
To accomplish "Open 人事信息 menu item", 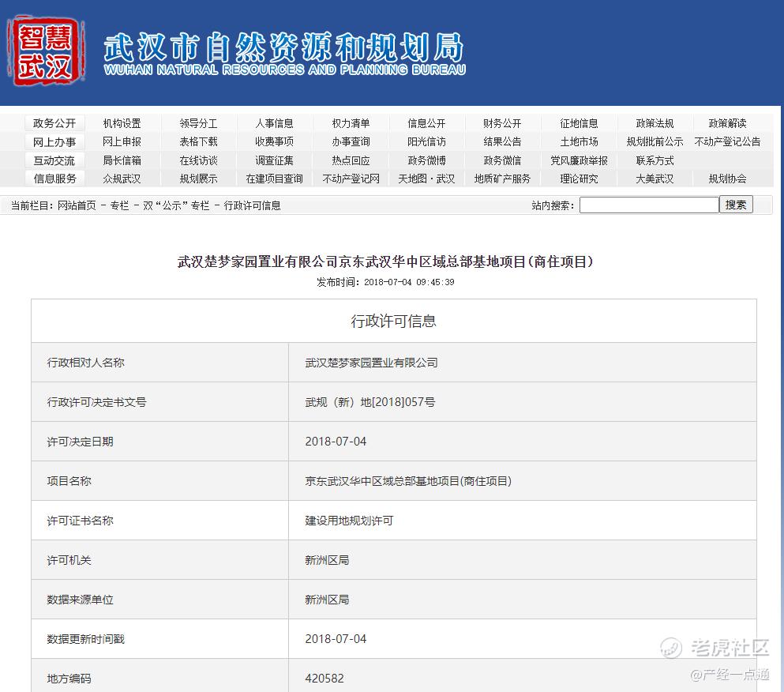I will (x=275, y=123).
